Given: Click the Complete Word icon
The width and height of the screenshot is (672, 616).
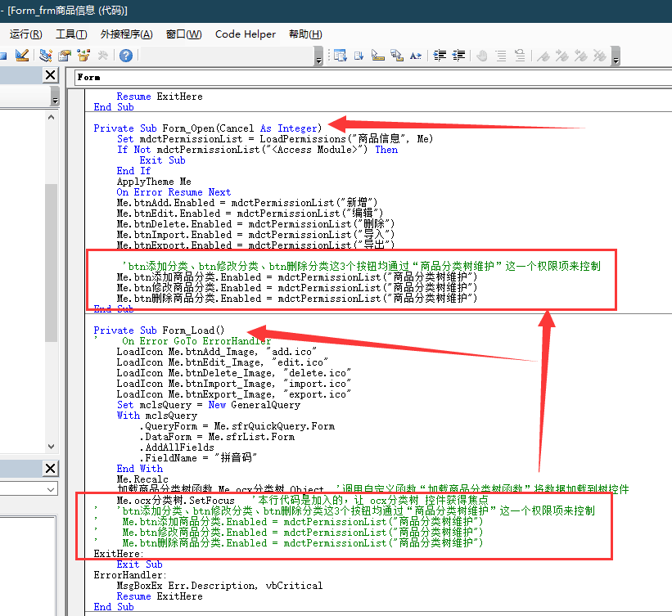Looking at the screenshot, I should pos(416,56).
